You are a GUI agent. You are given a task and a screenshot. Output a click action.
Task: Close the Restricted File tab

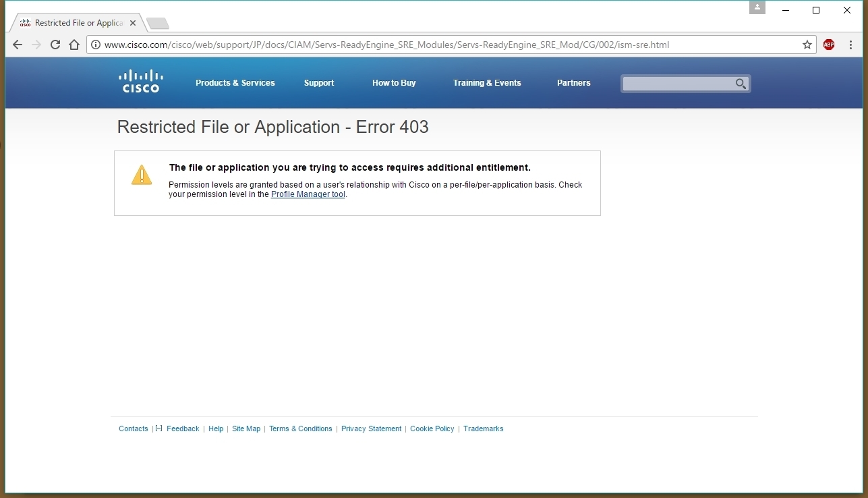[133, 23]
